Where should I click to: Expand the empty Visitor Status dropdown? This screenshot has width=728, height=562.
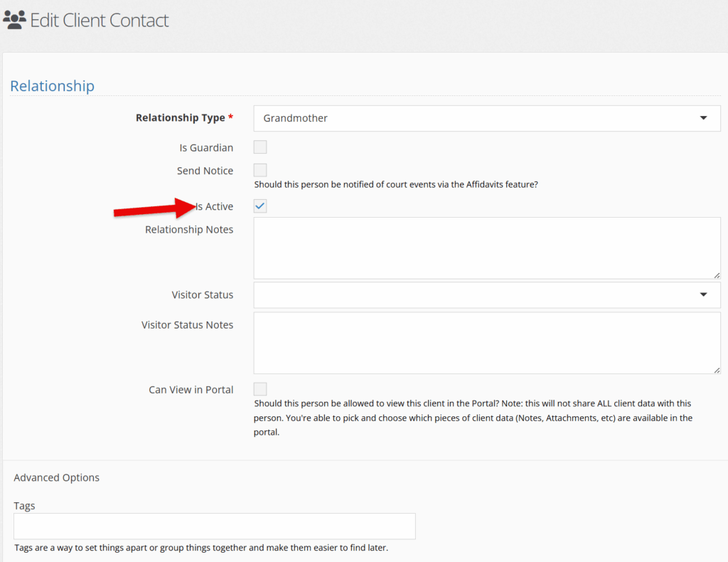(x=486, y=295)
